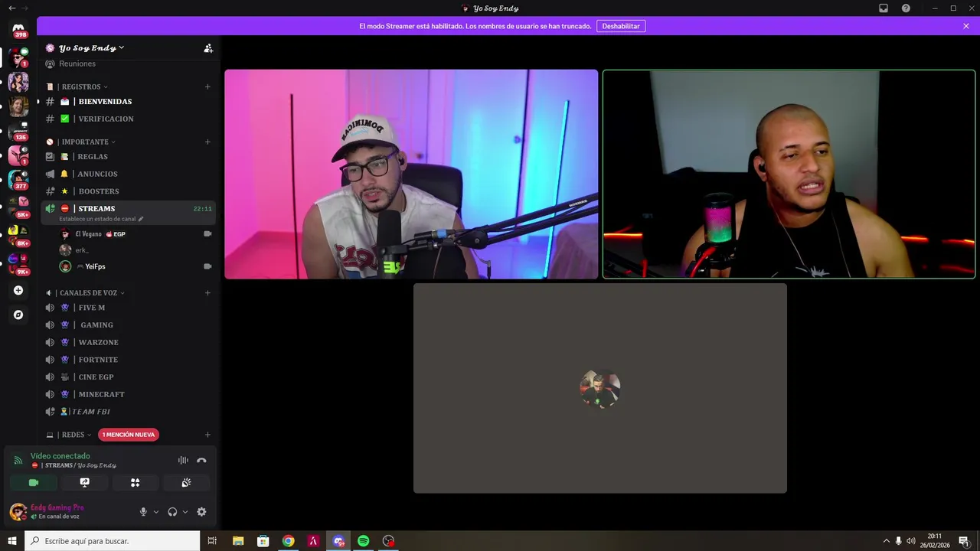
Task: Mute the microphone
Action: coord(143,512)
